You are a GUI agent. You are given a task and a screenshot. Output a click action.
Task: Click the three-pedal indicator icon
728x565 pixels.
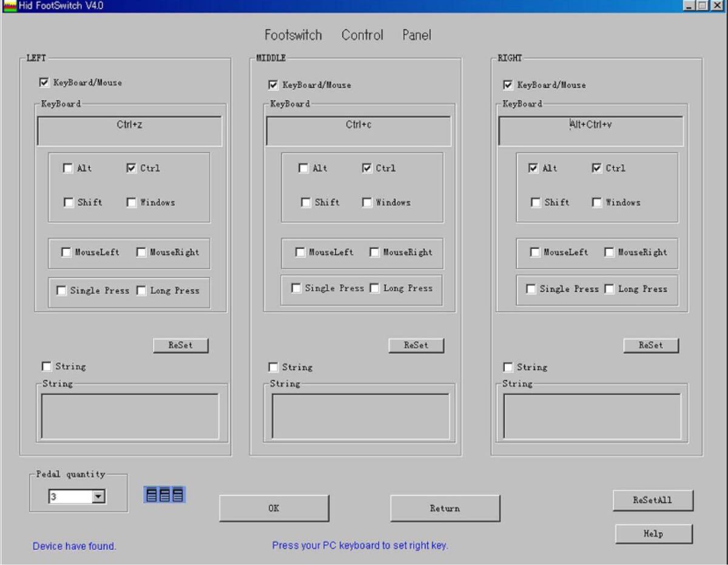164,495
